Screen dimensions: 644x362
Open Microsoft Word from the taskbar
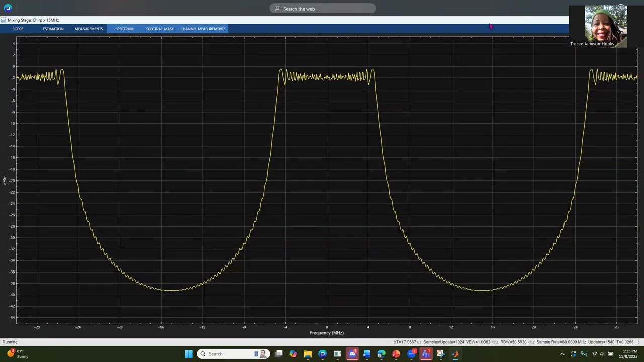point(367,354)
